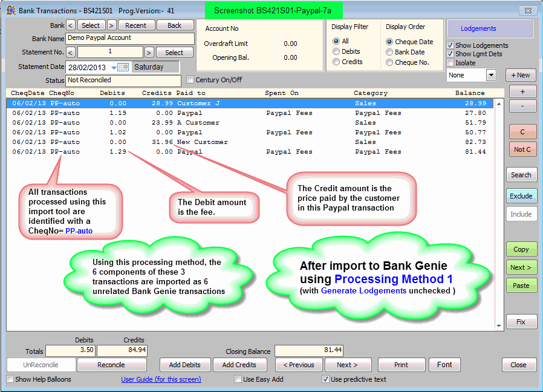Open User Guide (for this screen) link
The width and height of the screenshot is (543, 392).
[x=161, y=379]
